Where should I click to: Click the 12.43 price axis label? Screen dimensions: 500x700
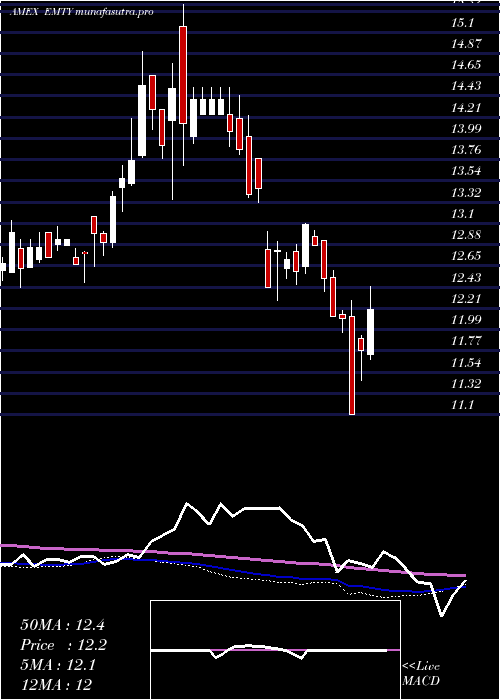click(467, 277)
